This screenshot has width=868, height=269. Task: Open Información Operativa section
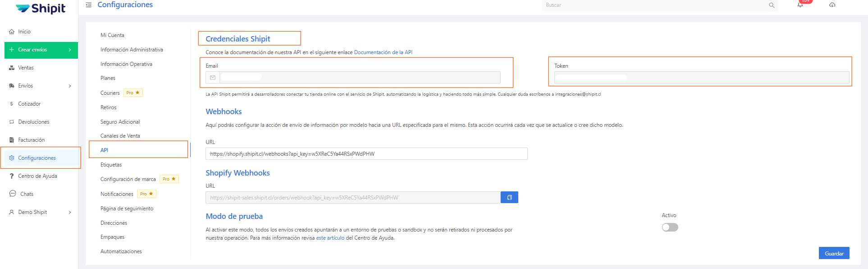[x=126, y=64]
